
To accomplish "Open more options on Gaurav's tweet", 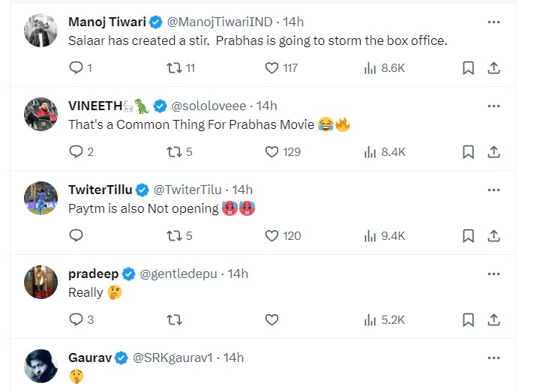I will [493, 358].
